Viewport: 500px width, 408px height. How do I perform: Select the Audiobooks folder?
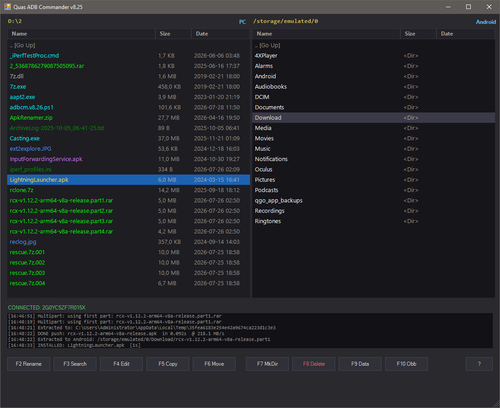(x=373, y=87)
